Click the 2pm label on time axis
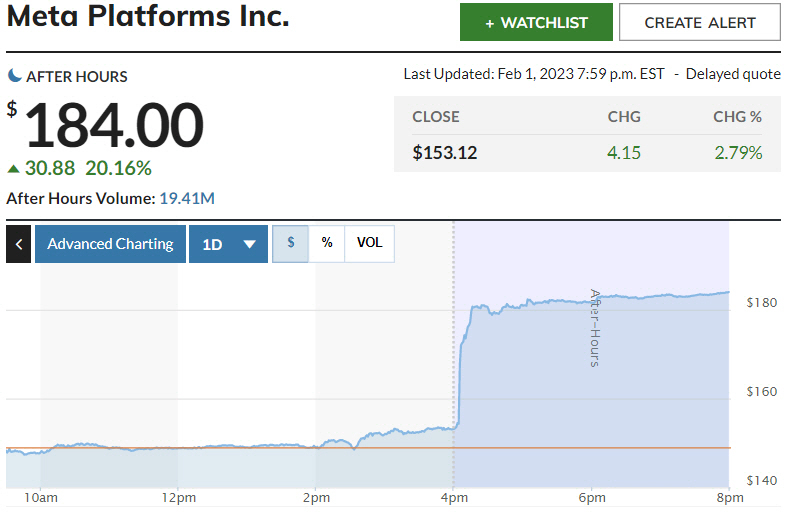The image size is (789, 521). point(315,498)
